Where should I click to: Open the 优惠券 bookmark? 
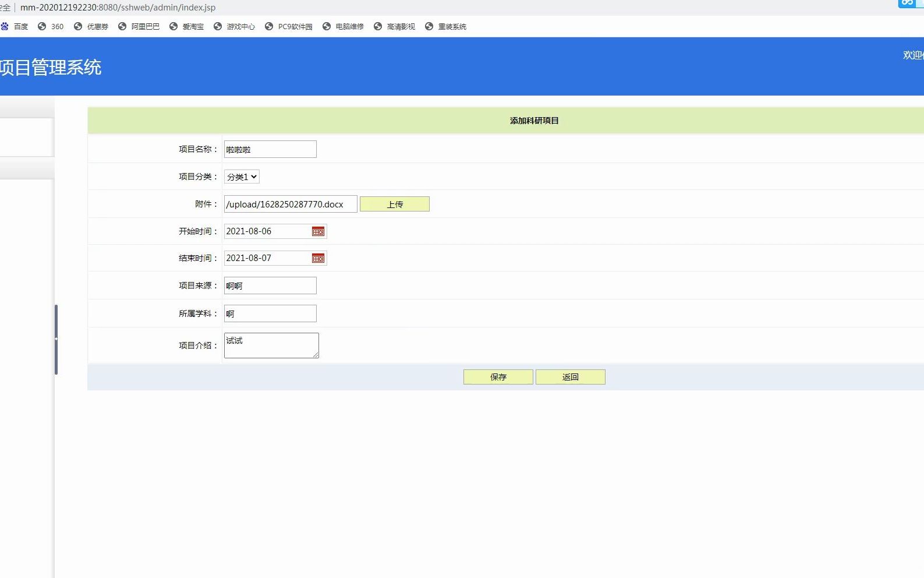pos(91,26)
